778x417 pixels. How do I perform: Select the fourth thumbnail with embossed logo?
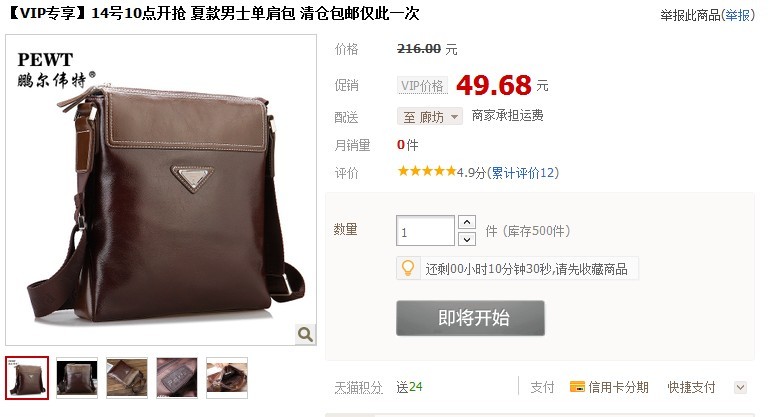tap(177, 378)
